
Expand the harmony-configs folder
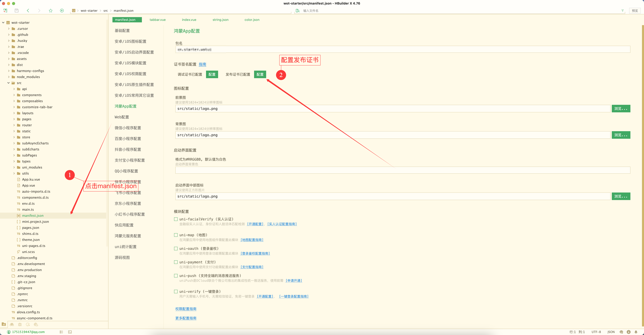click(x=9, y=71)
